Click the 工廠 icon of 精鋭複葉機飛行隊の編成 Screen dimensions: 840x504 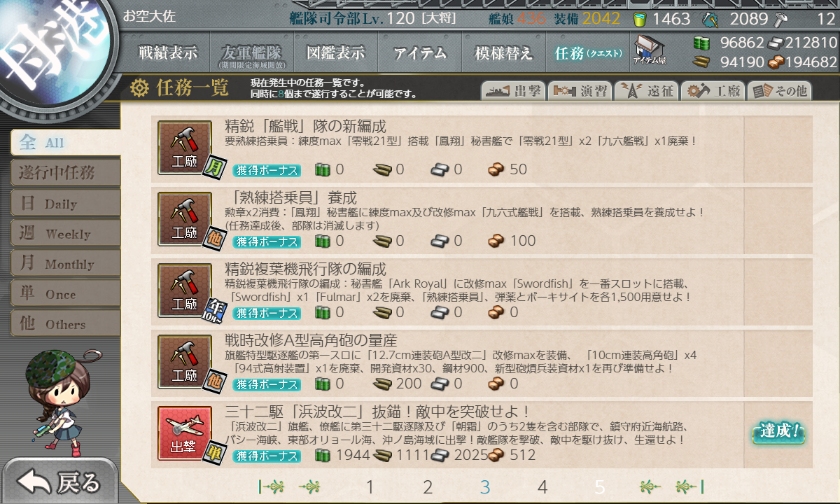click(185, 291)
